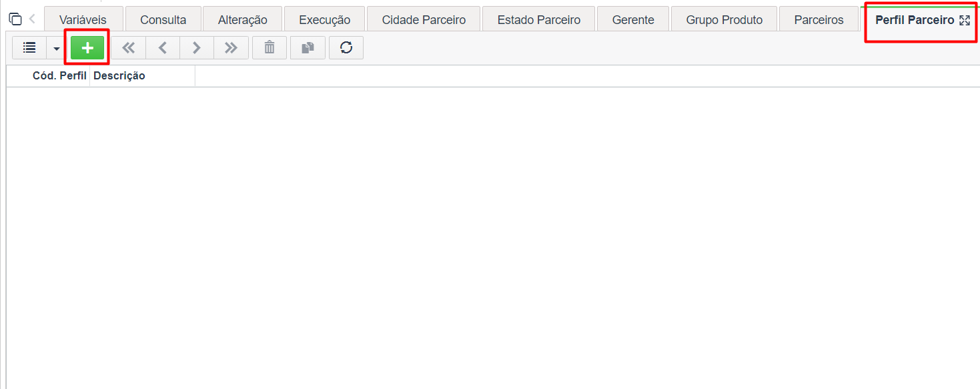Jump to last record with double-right arrows
The image size is (980, 389).
pos(231,48)
